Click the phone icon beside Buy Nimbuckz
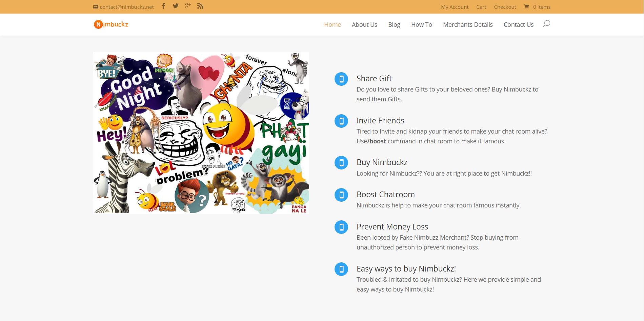This screenshot has height=321, width=644. click(x=341, y=163)
